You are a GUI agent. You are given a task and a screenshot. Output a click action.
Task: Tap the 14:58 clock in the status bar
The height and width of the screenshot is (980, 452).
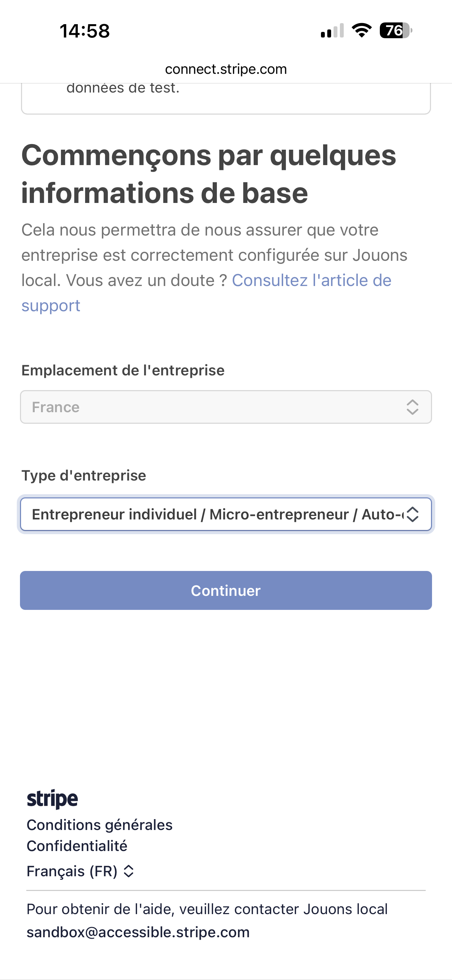click(x=84, y=31)
